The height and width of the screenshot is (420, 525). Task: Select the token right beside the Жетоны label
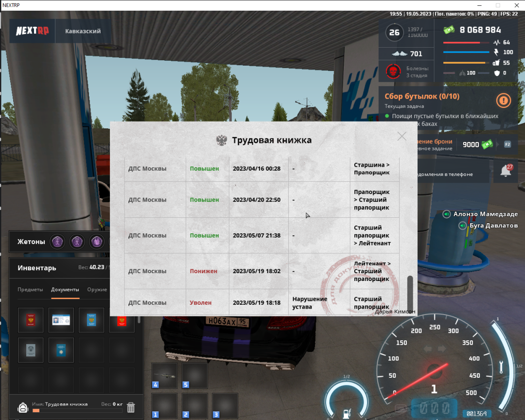[x=57, y=242]
